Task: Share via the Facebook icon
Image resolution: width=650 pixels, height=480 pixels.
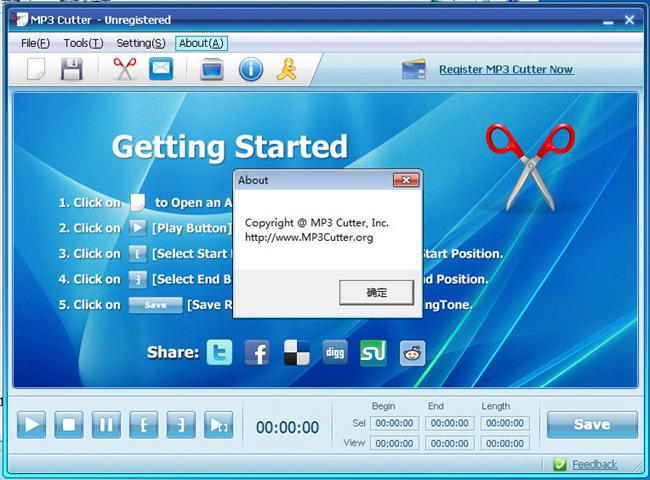Action: click(x=257, y=352)
